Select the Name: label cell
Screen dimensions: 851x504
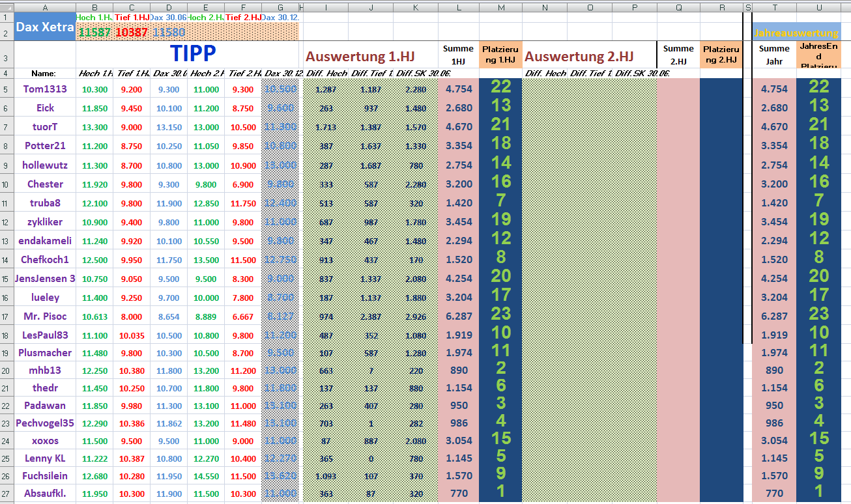click(45, 74)
